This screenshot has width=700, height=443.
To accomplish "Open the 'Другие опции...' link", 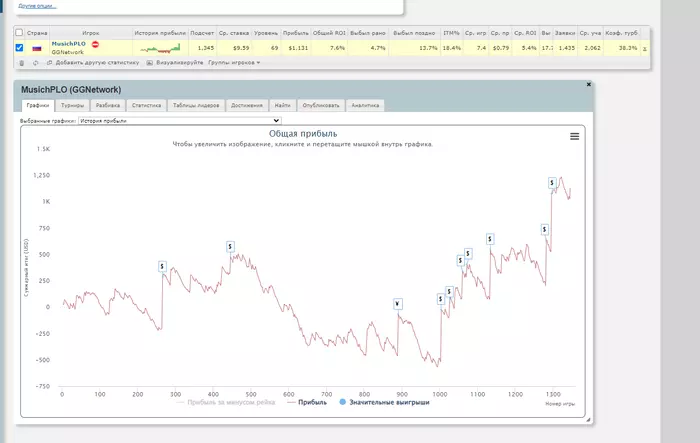I will (37, 6).
